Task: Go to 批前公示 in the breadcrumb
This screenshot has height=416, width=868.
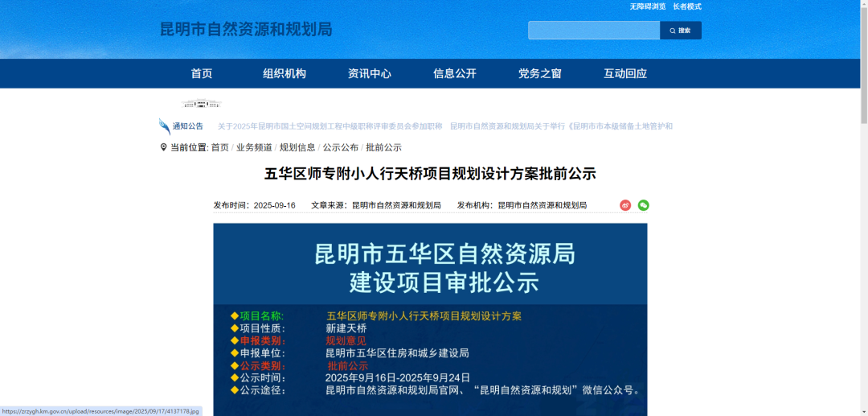Action: (x=383, y=147)
